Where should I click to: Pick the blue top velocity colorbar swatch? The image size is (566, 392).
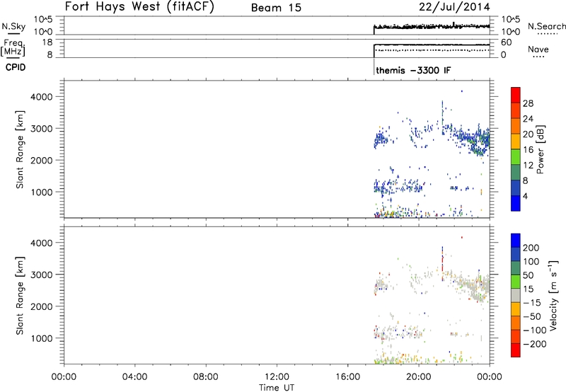(516, 241)
